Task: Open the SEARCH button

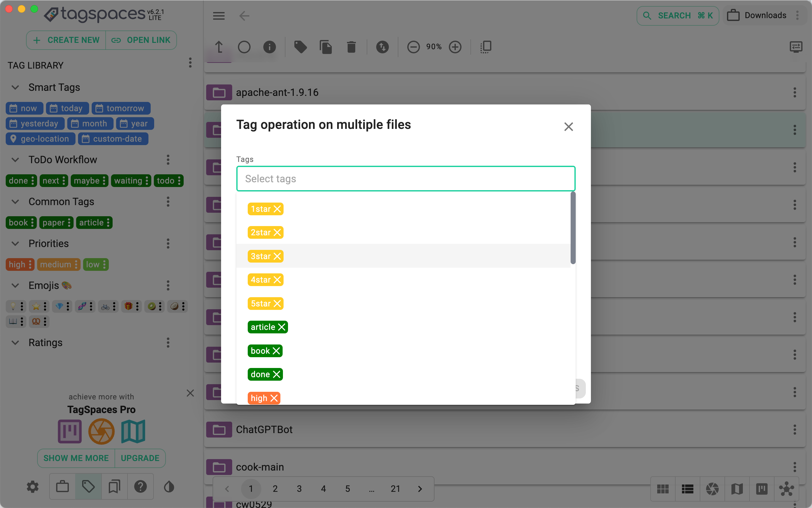Action: (x=678, y=16)
